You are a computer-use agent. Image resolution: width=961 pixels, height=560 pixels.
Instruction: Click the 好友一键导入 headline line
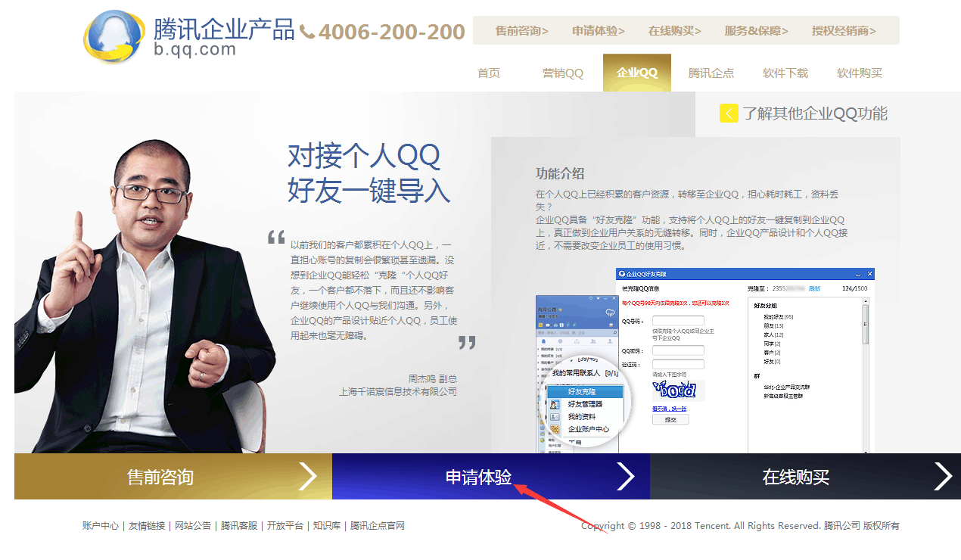click(369, 190)
